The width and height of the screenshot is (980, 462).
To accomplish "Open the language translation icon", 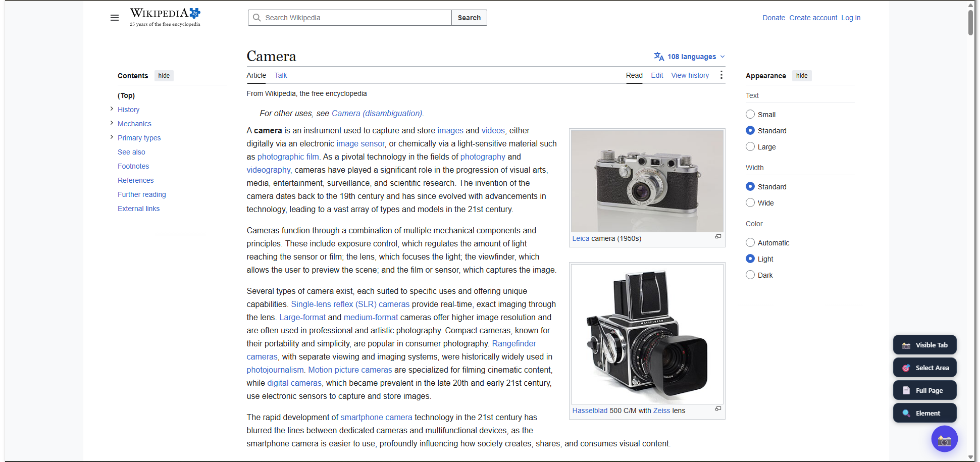I will pos(659,57).
